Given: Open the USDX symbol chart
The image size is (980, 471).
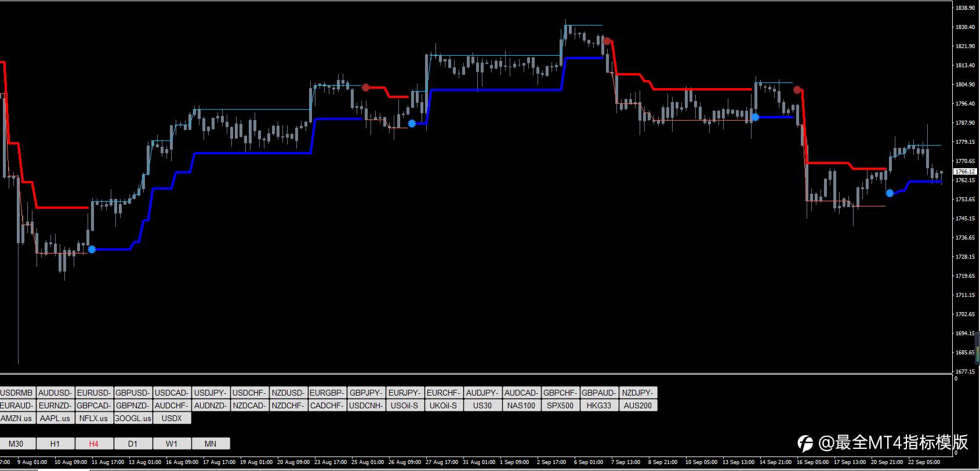Looking at the screenshot, I should coord(172,418).
